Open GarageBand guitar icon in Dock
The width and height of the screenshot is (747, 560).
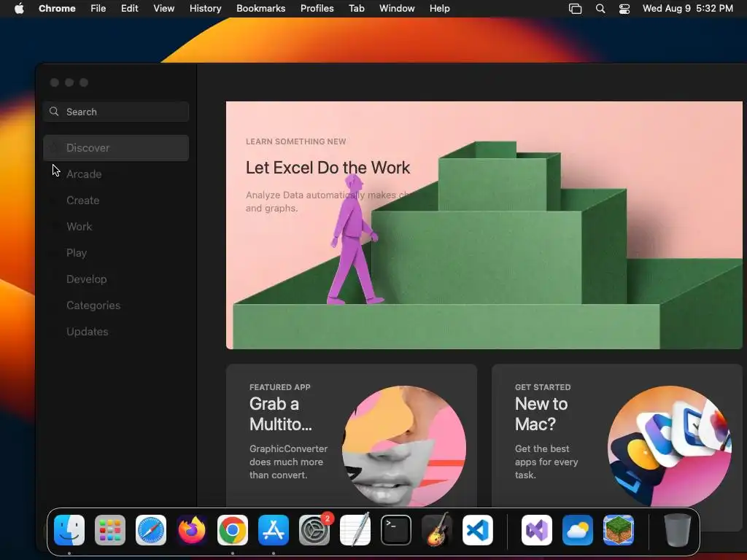[x=437, y=530]
